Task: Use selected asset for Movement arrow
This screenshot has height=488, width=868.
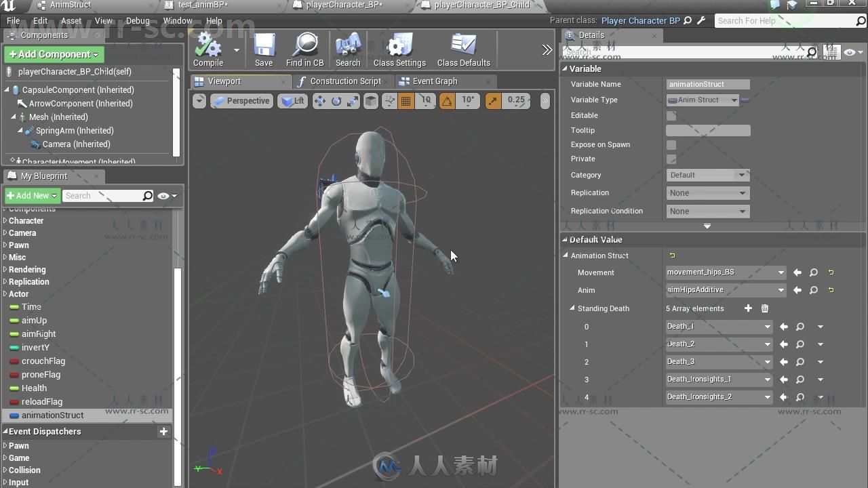Action: [797, 272]
